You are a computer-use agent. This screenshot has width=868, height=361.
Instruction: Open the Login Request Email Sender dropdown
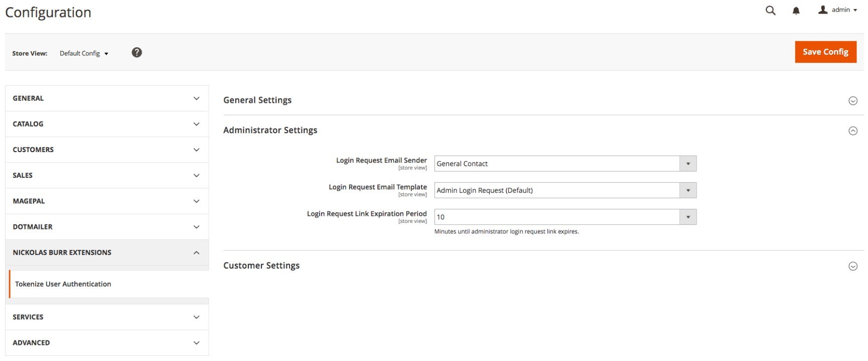coord(565,164)
